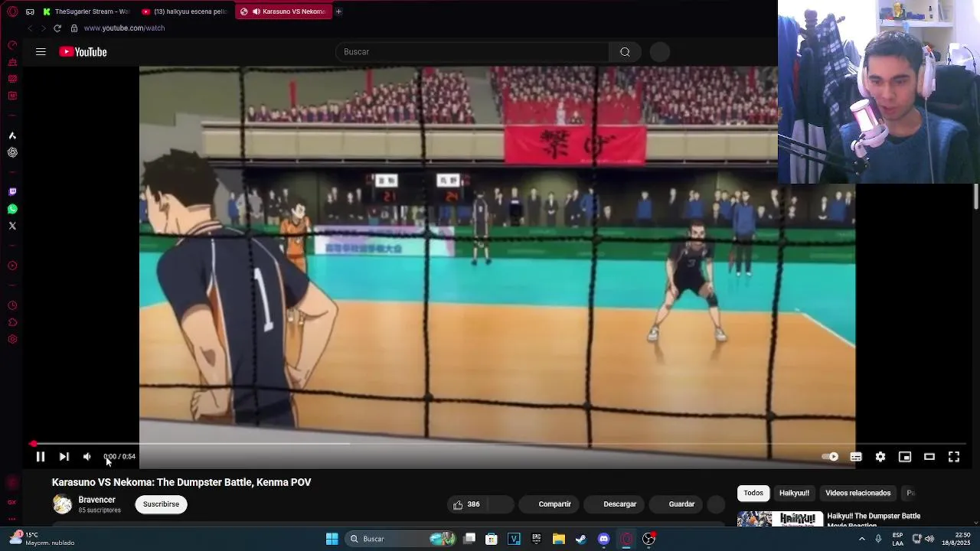The height and width of the screenshot is (551, 980).
Task: Click the voice search round button
Action: click(x=660, y=52)
